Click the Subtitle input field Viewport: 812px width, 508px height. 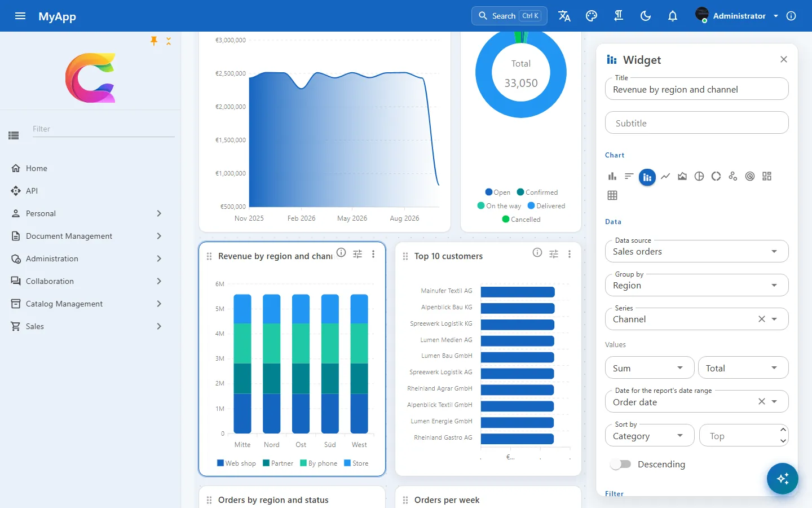click(x=697, y=123)
